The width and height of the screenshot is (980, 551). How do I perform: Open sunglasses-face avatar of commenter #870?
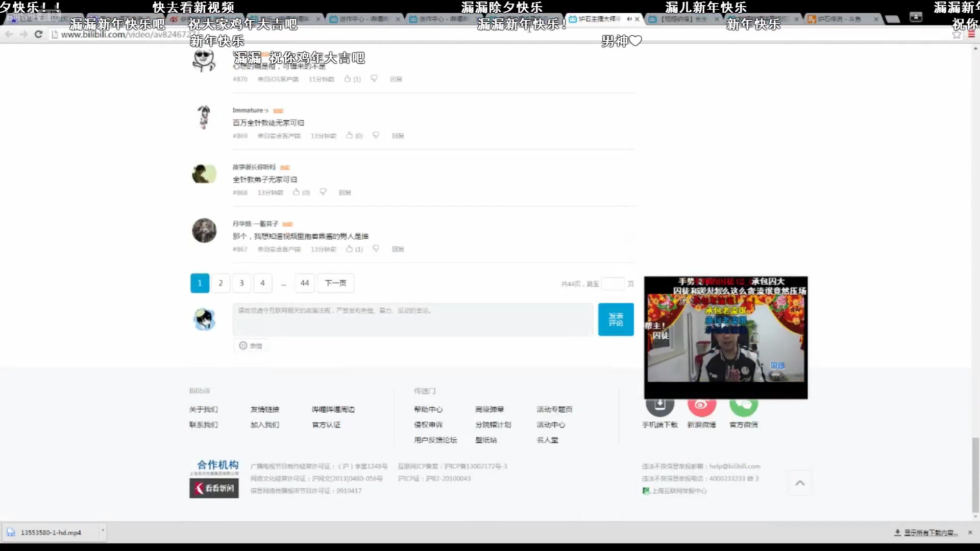[x=204, y=61]
